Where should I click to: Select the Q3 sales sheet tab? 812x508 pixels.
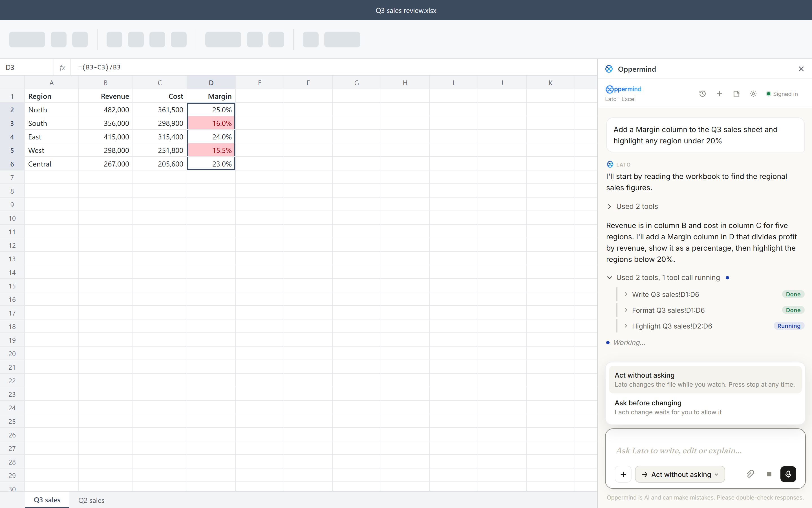pos(47,500)
